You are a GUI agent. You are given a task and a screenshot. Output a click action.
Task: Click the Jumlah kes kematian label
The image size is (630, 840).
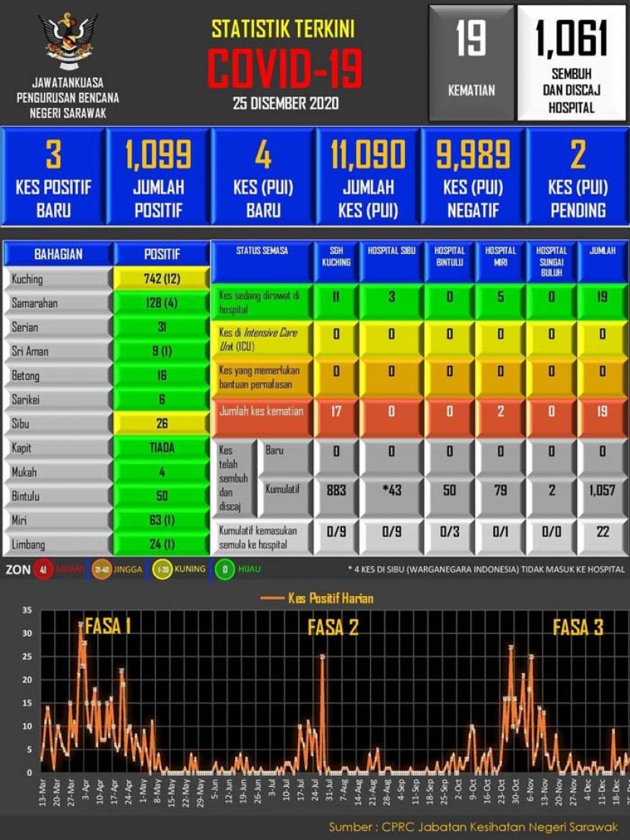coord(262,417)
